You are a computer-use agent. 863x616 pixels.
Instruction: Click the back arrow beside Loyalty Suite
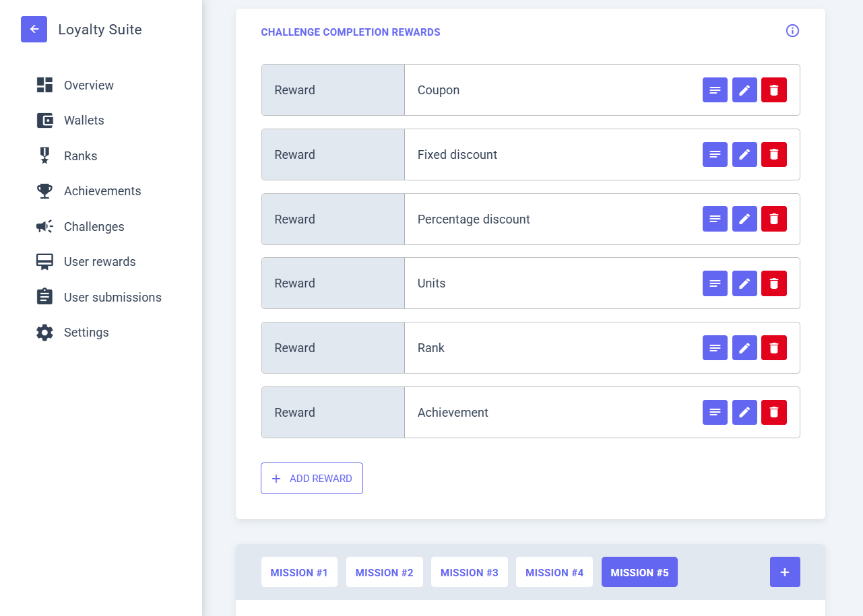coord(34,30)
